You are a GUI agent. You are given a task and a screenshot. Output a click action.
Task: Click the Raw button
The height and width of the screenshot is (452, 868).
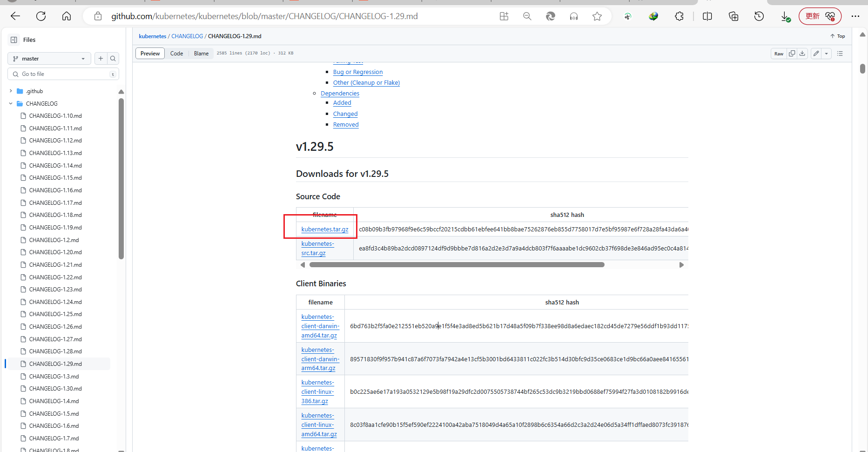pyautogui.click(x=779, y=54)
